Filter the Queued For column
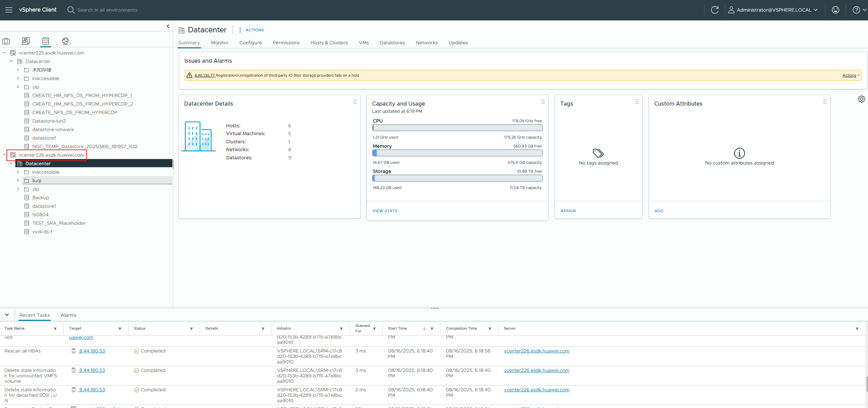 (374, 329)
